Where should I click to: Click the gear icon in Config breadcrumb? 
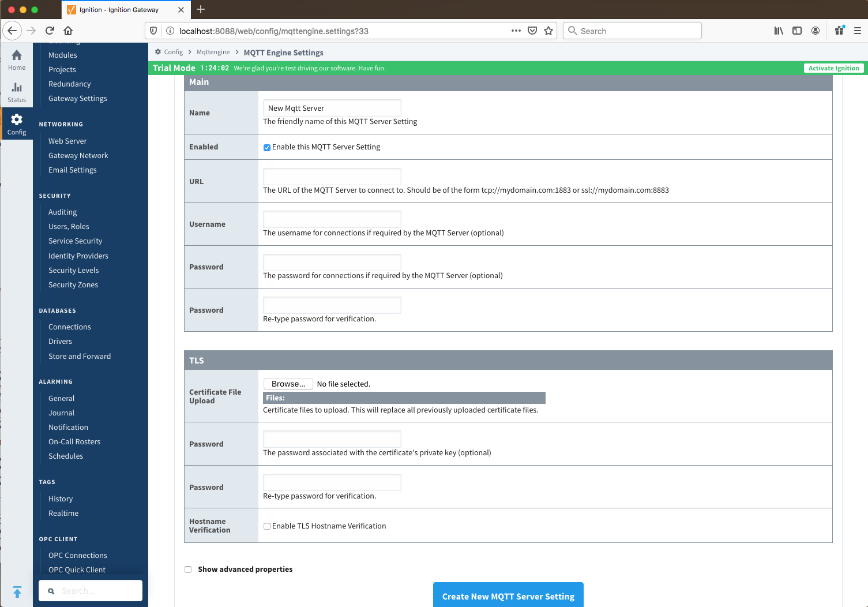click(x=158, y=52)
